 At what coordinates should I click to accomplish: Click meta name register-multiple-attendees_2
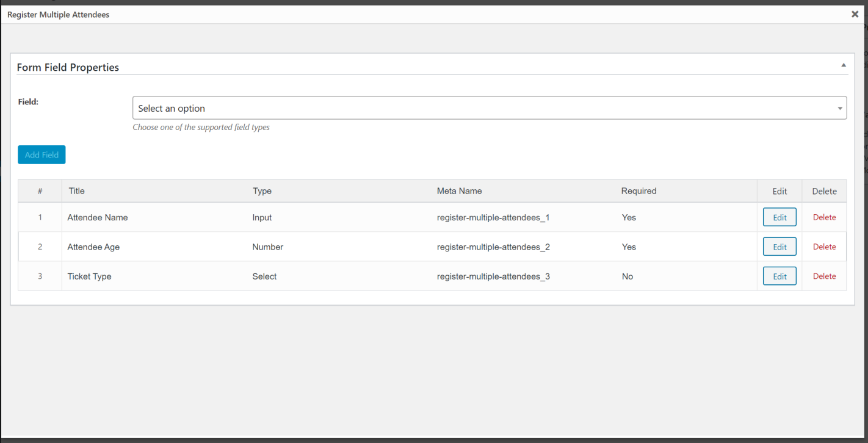coord(493,247)
